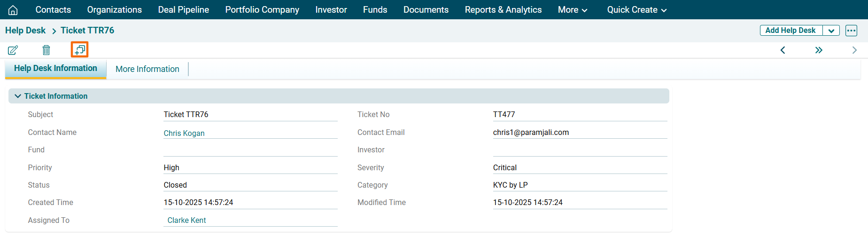Go to previous record with left arrow
Image resolution: width=868 pixels, height=237 pixels.
pyautogui.click(x=783, y=50)
